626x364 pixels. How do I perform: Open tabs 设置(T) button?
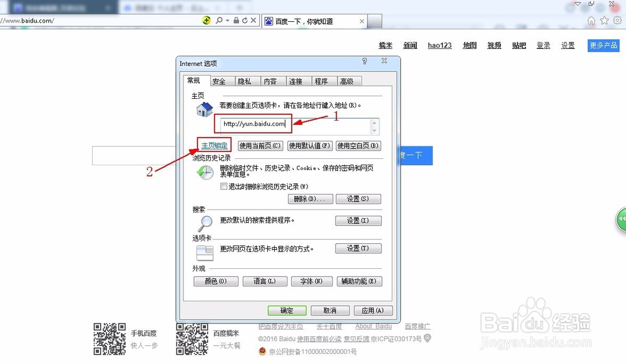point(358,248)
